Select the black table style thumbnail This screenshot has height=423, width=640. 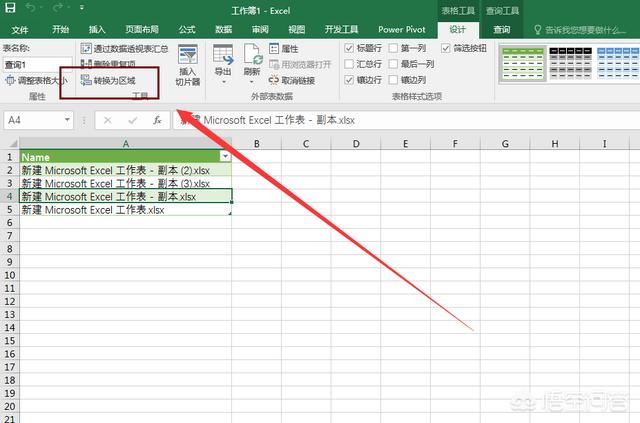570,63
